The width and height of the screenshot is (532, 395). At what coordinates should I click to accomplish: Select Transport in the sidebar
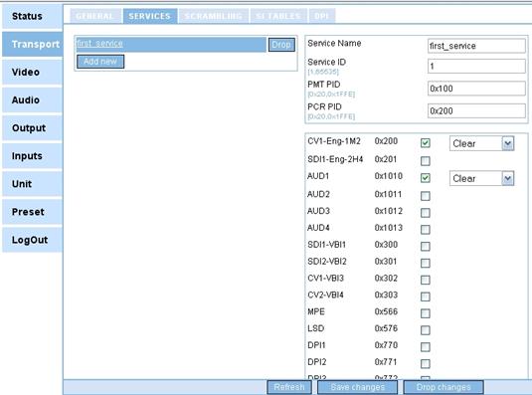point(32,44)
